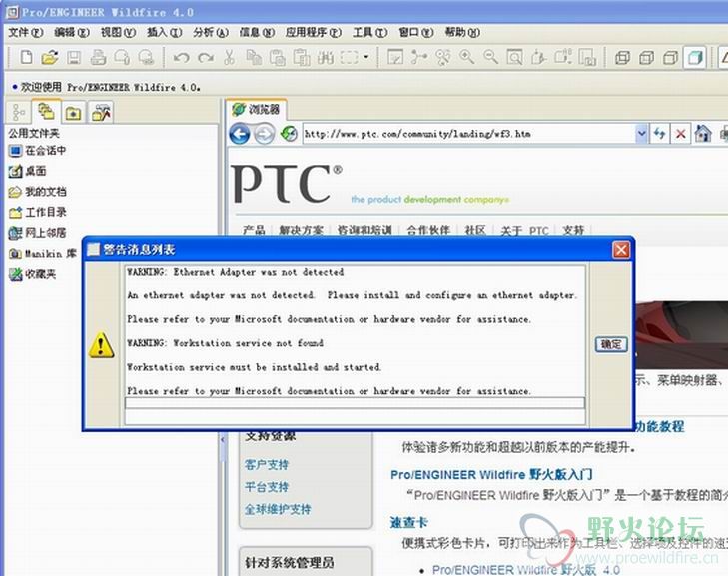Open Find tool with binoculars icon
This screenshot has height=576, width=728.
point(326,57)
